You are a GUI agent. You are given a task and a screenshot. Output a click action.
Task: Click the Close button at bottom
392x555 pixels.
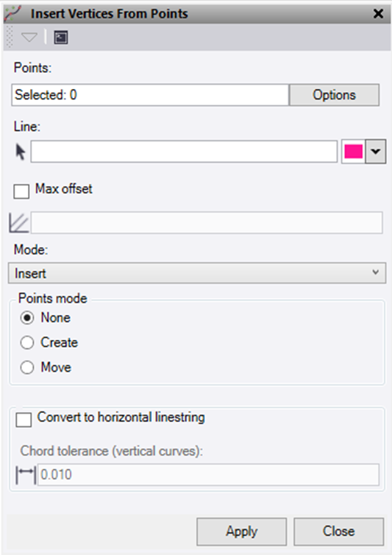click(x=338, y=531)
